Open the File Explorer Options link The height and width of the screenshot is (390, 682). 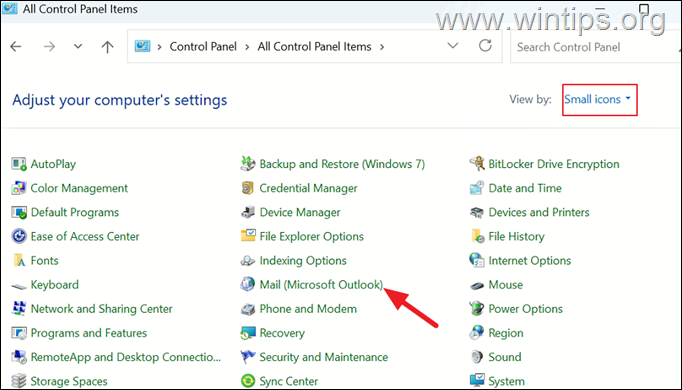pos(311,237)
